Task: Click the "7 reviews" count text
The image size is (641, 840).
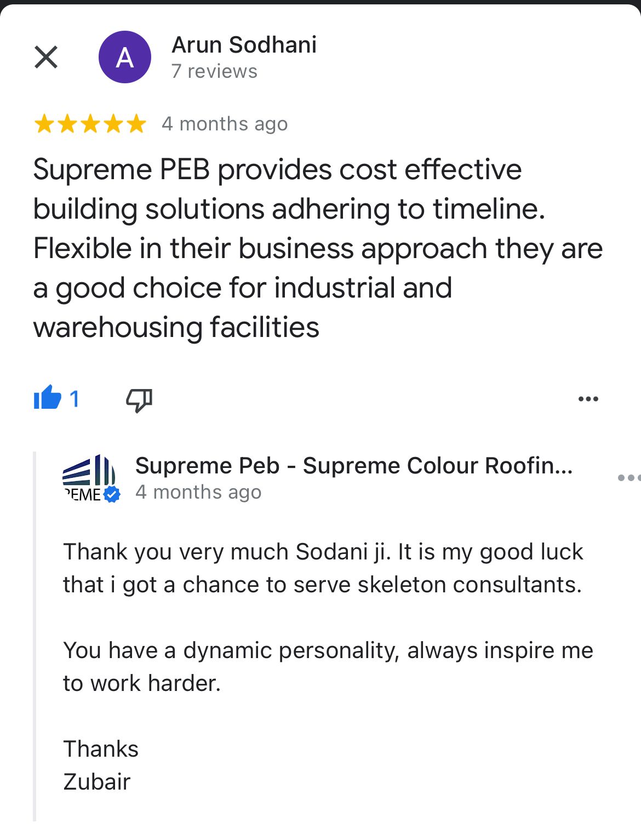Action: click(x=214, y=71)
